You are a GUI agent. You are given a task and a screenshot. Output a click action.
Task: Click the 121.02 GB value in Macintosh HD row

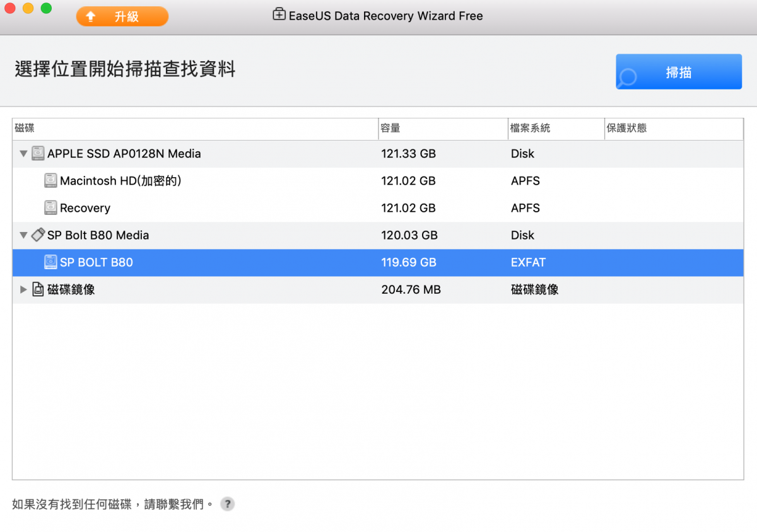(x=409, y=181)
